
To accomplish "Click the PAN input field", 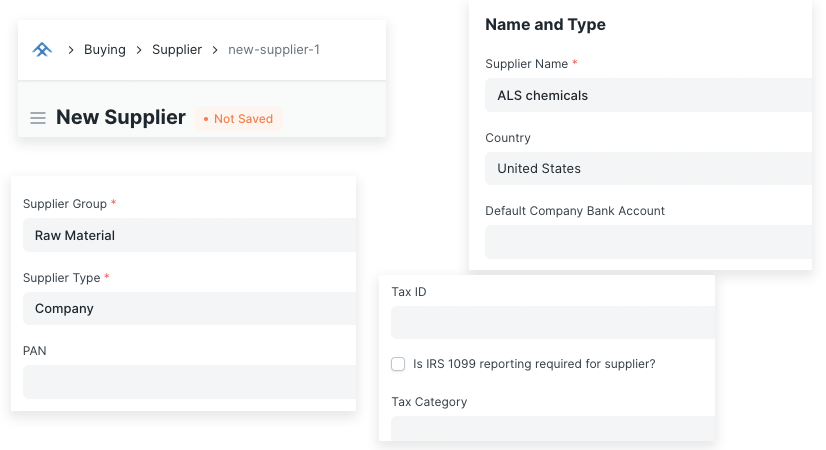I will click(189, 382).
